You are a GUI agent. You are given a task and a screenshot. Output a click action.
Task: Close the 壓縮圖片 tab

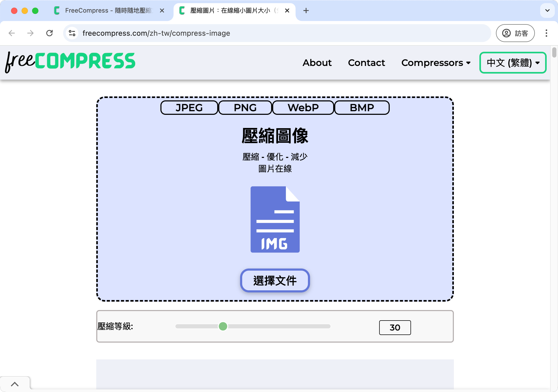tap(287, 11)
